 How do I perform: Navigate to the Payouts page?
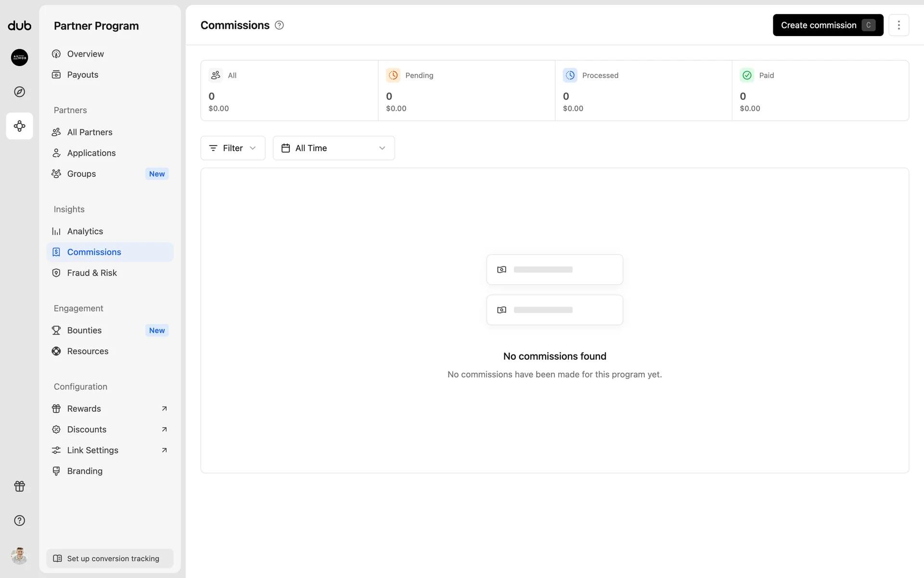(x=83, y=75)
